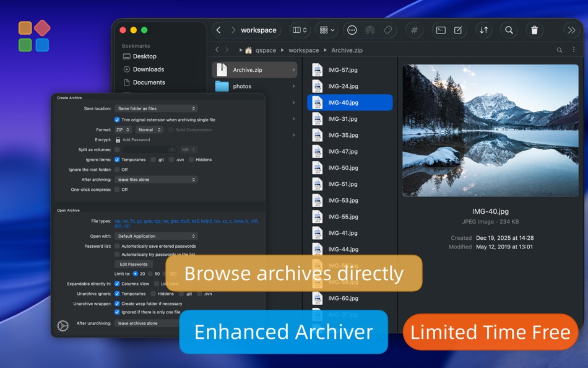Enable the Hiddens checkbox under Unarchive ignore
Viewport: 588px width, 368px height.
(153, 294)
